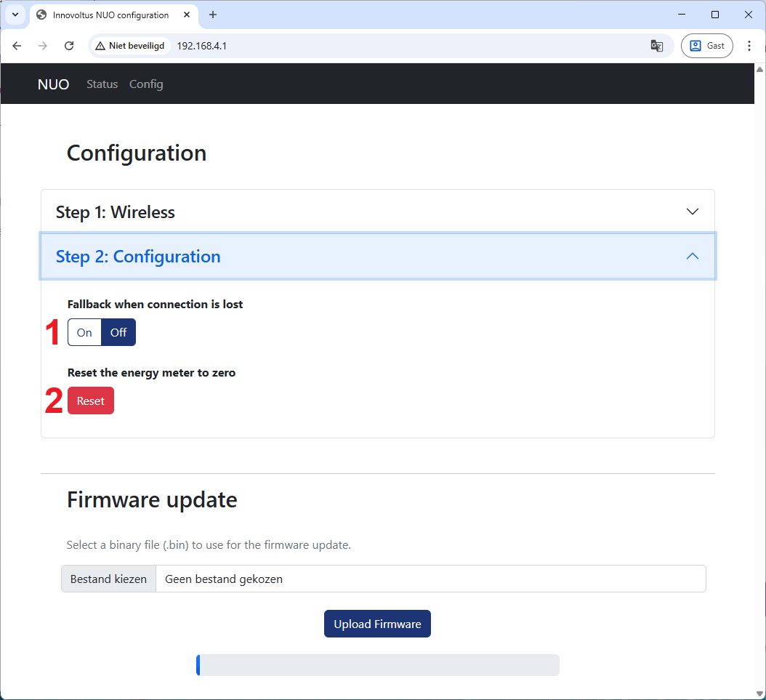
Task: Click Bestand kiezen to choose file
Action: [x=108, y=579]
